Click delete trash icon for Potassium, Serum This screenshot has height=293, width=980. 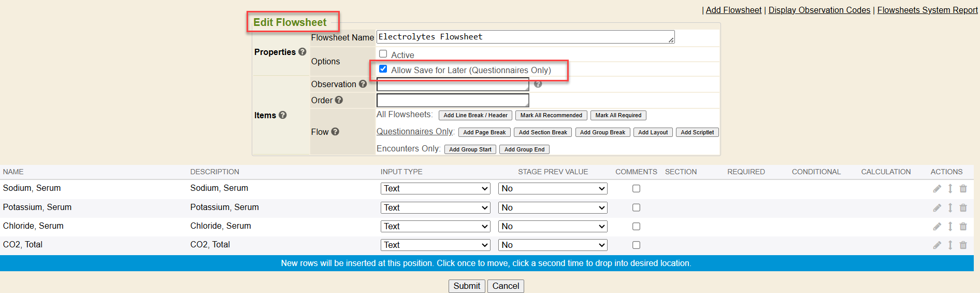click(963, 208)
